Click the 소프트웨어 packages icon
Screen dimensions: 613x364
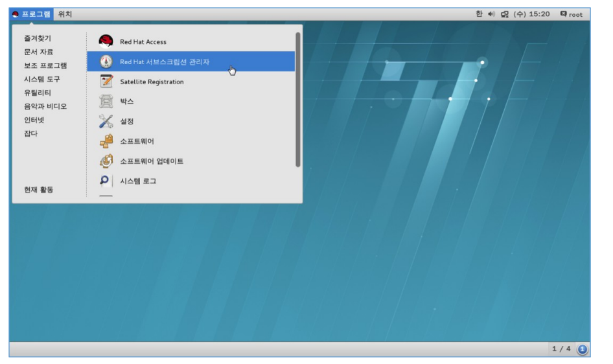coord(106,141)
